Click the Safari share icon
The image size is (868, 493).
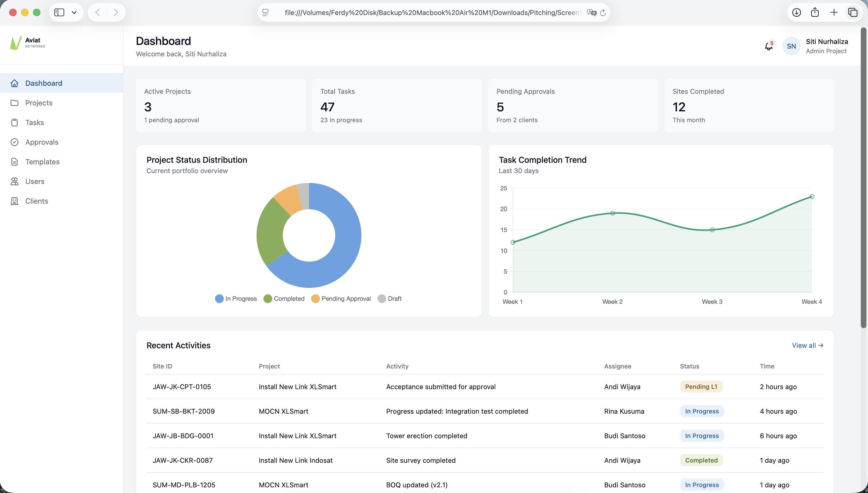(x=815, y=12)
